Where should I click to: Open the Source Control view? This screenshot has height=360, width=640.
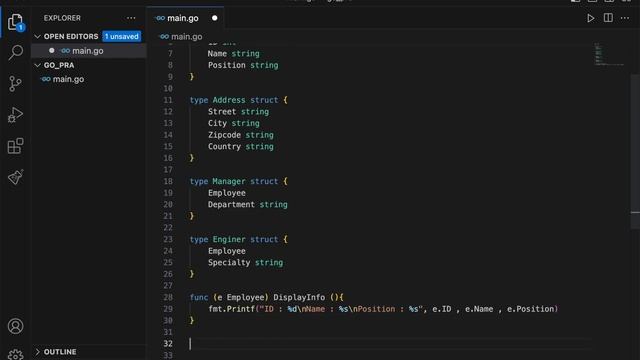15,84
